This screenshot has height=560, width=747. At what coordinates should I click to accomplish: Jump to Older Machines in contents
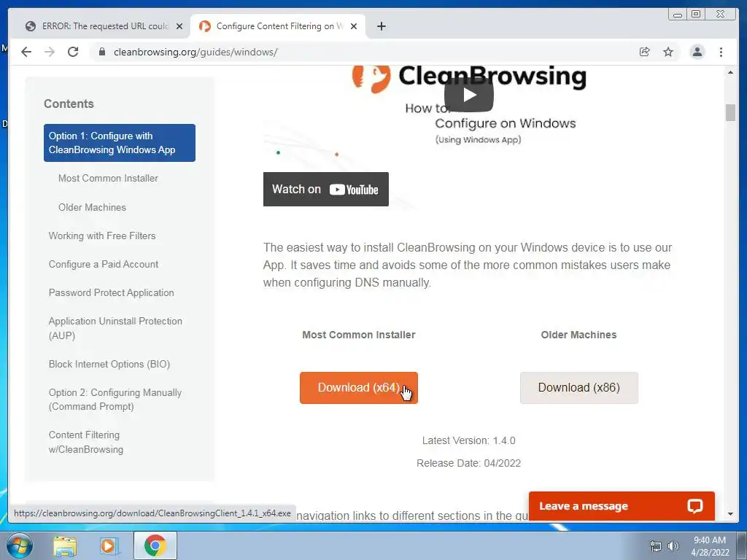click(x=93, y=207)
